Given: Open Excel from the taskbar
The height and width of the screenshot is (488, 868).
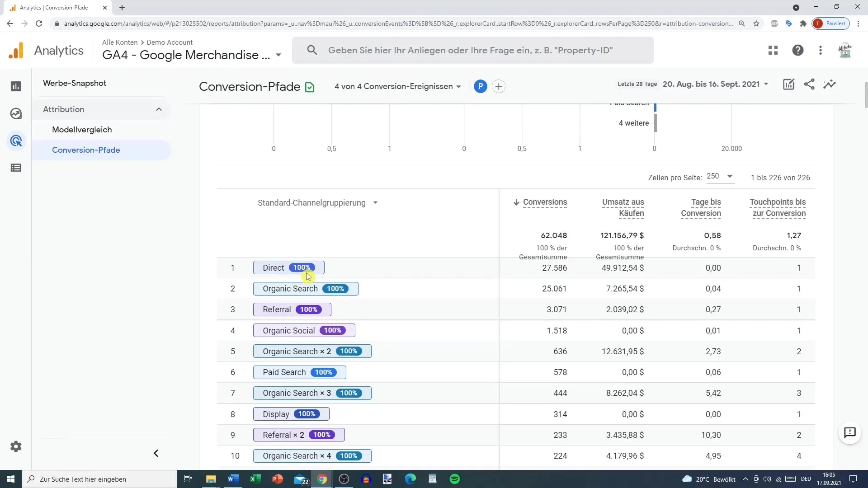Looking at the screenshot, I should click(255, 479).
